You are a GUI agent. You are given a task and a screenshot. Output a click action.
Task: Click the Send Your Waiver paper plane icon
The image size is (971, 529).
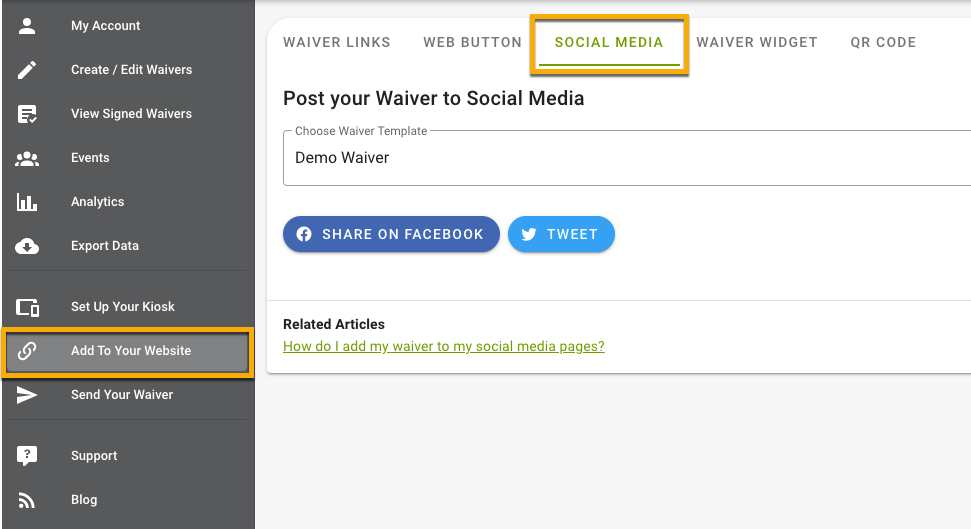(x=27, y=395)
